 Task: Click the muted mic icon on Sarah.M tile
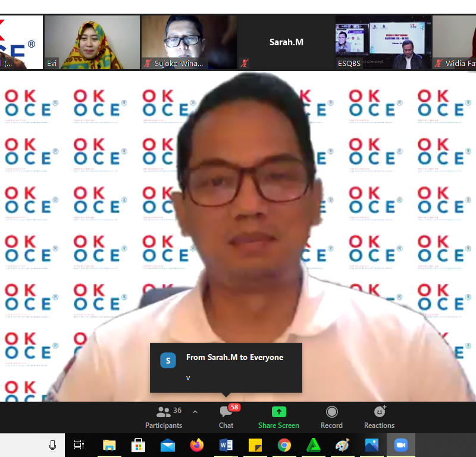point(244,63)
